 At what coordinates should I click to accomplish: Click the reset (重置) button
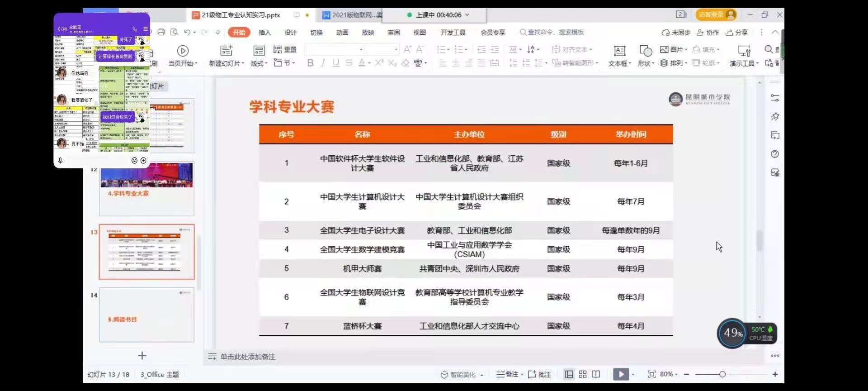pyautogui.click(x=285, y=50)
